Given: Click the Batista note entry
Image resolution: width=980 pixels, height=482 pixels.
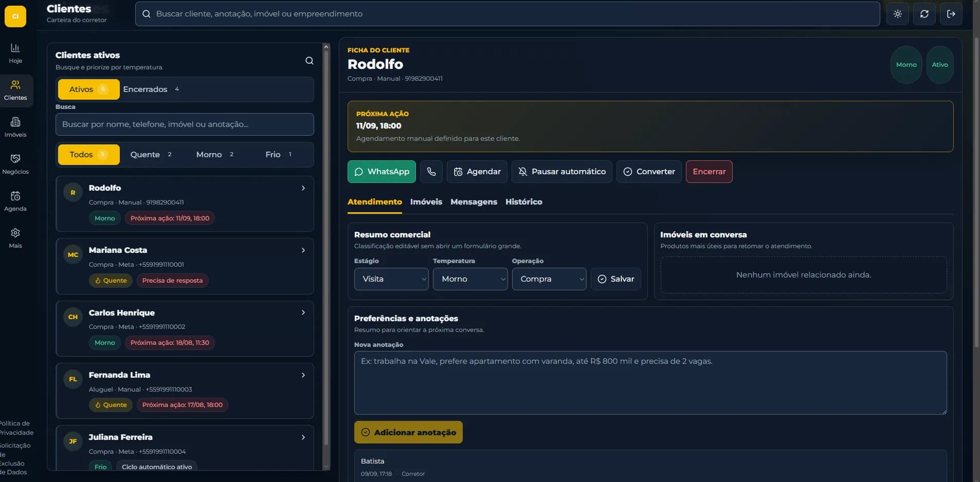Looking at the screenshot, I should coord(650,466).
